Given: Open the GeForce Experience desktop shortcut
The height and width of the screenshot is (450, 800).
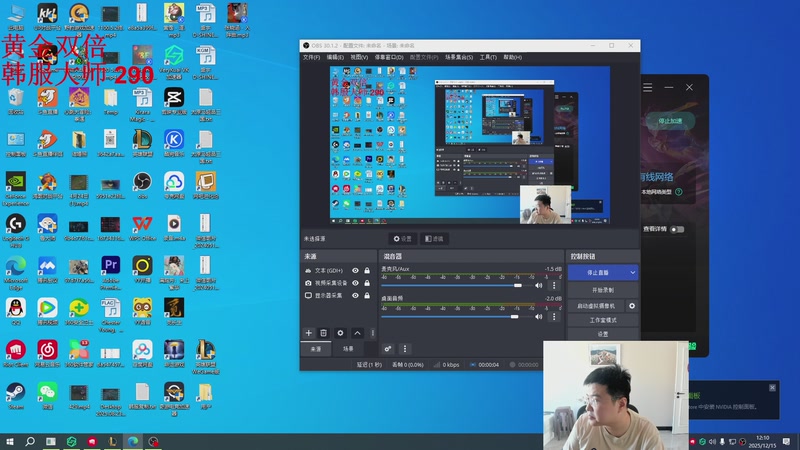Looking at the screenshot, I should point(15,189).
